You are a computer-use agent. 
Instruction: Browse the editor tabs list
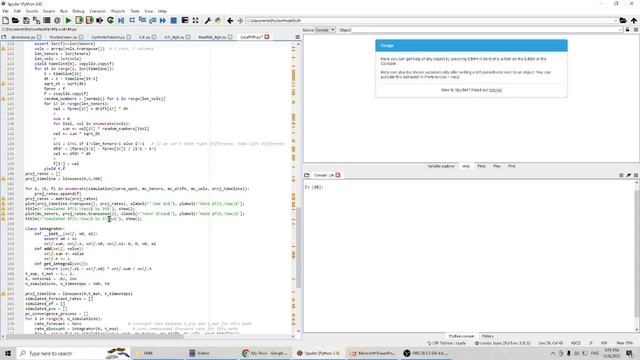(x=4, y=37)
